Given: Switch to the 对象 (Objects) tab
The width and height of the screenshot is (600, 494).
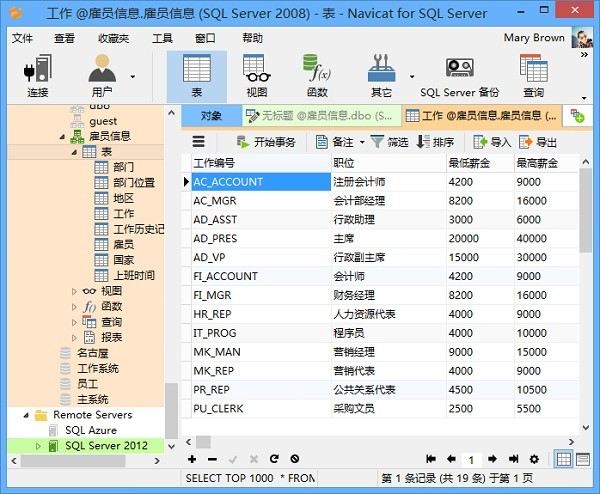Looking at the screenshot, I should coord(211,116).
